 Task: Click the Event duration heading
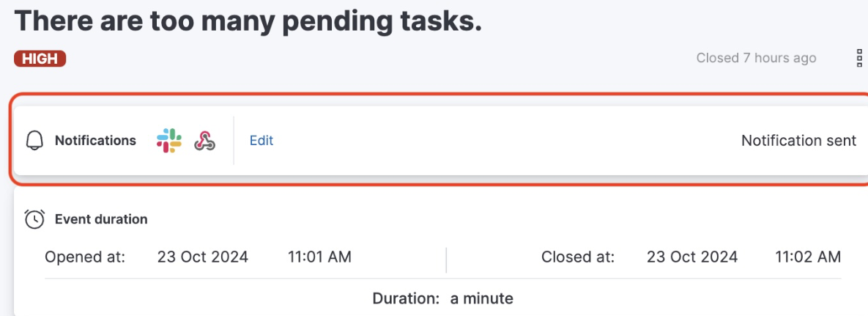coord(101,218)
